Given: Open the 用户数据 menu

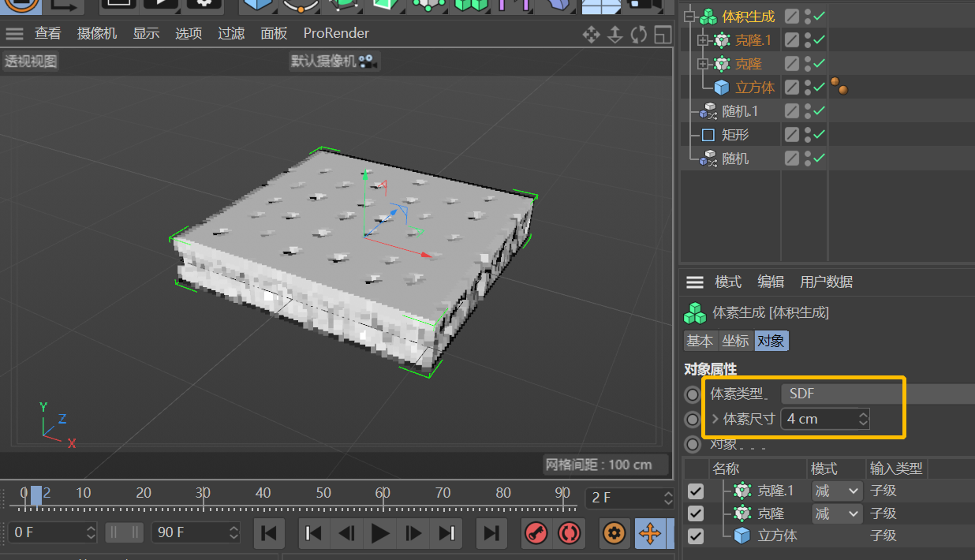Looking at the screenshot, I should pos(826,282).
